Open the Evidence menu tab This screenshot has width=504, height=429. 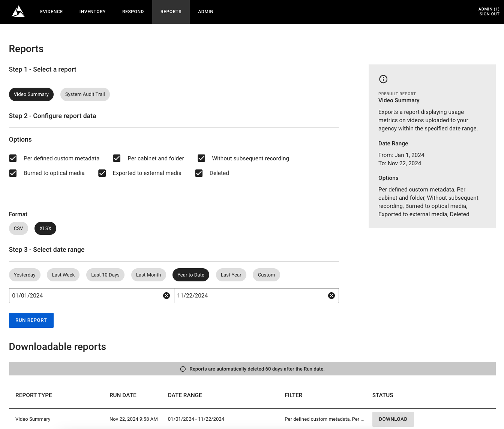point(51,12)
